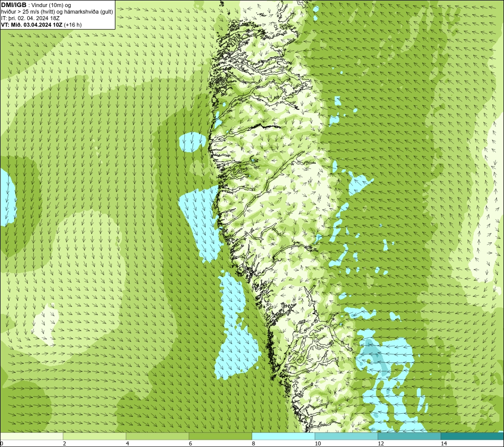The width and height of the screenshot is (504, 447).
Task: Pick the medium green 4–6 color scale segment
Action: [x=157, y=436]
